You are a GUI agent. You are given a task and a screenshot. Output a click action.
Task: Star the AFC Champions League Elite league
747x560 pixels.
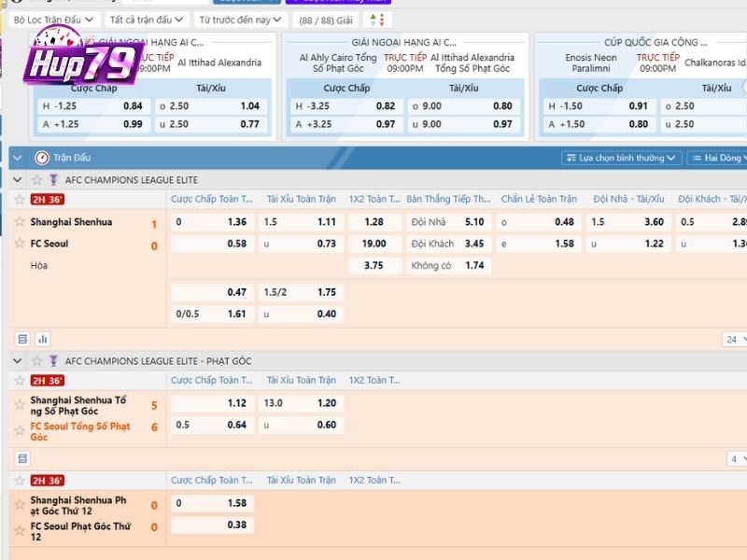(x=37, y=179)
